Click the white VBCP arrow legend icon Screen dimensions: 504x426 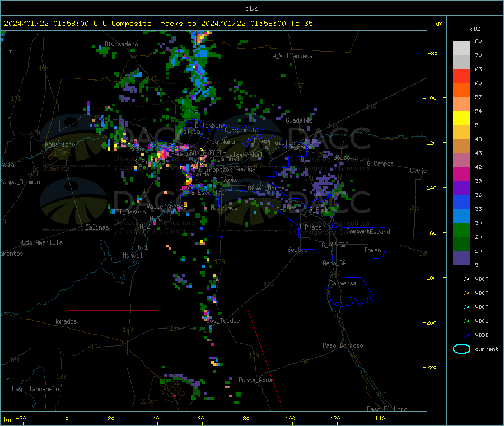click(461, 279)
